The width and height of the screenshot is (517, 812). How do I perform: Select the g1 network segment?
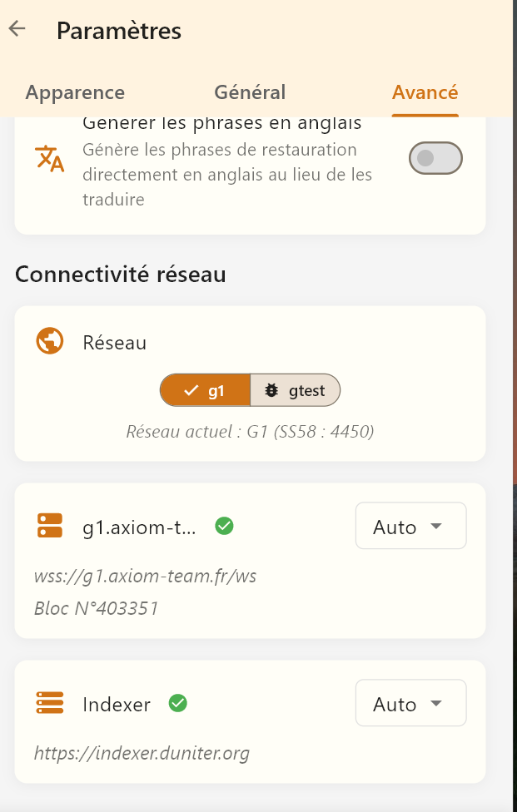pos(206,390)
